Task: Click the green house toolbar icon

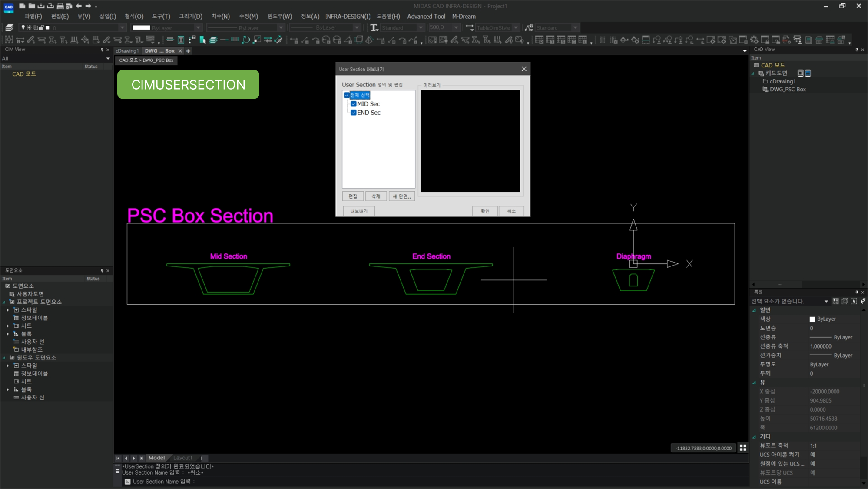Action: pos(819,40)
